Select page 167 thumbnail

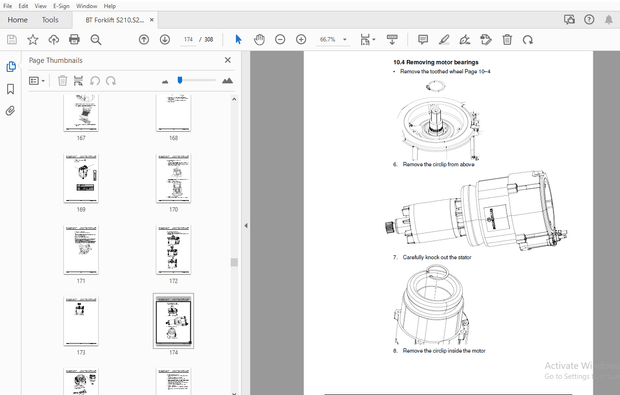pos(81,113)
